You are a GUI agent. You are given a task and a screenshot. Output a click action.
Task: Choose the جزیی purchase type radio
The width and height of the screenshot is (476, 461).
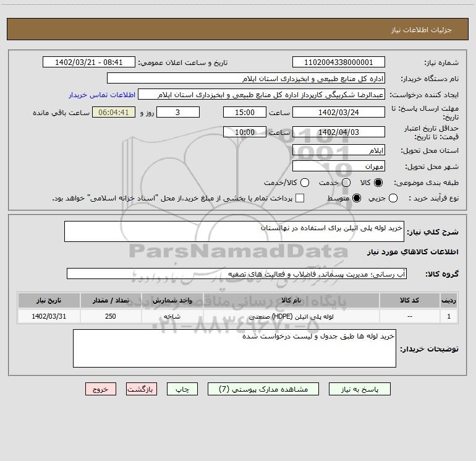[393, 199]
